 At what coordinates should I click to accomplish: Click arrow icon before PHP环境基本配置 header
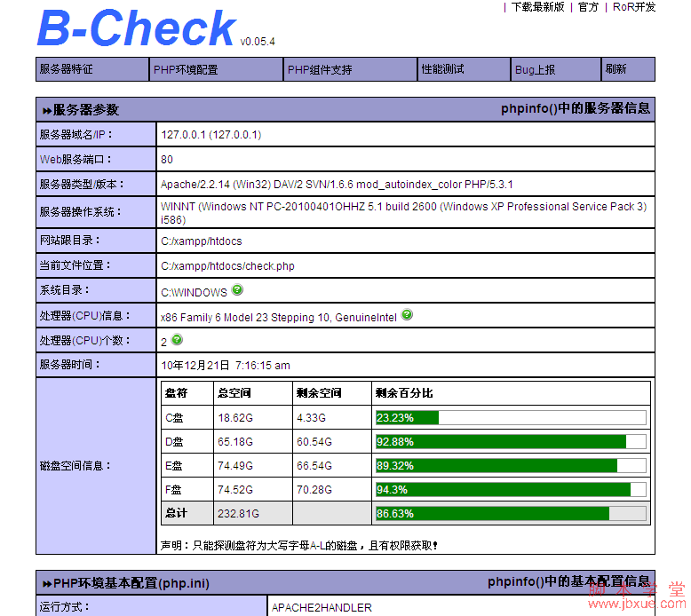click(47, 584)
